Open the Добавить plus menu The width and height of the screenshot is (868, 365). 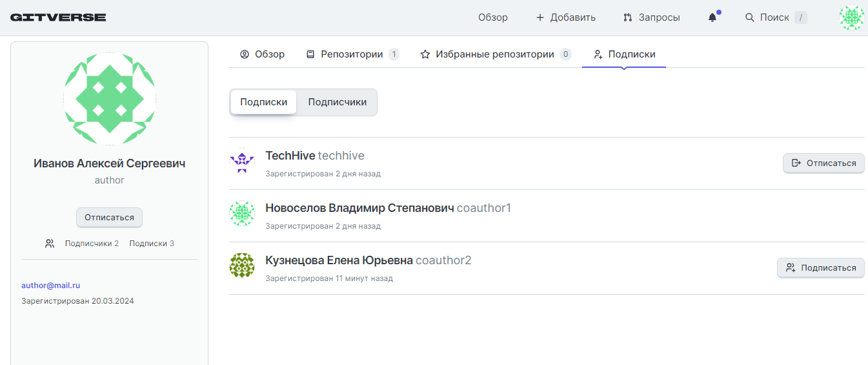pyautogui.click(x=565, y=17)
